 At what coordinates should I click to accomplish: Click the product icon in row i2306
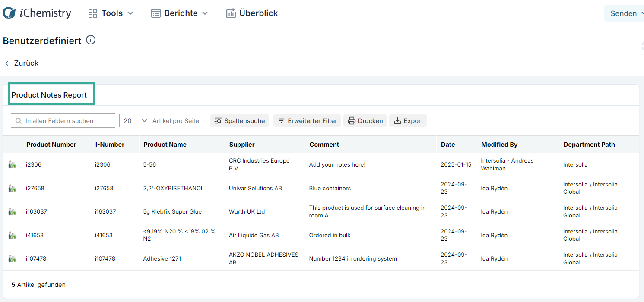tap(12, 164)
